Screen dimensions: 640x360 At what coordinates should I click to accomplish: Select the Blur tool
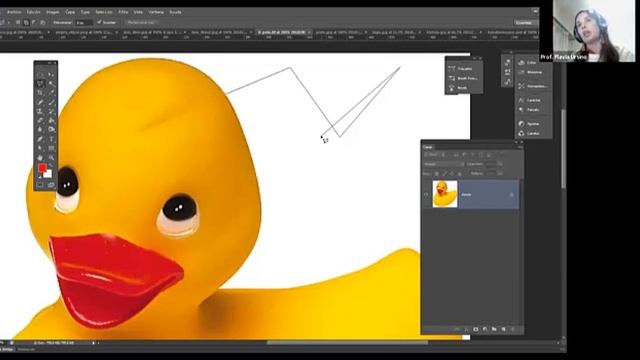40,130
